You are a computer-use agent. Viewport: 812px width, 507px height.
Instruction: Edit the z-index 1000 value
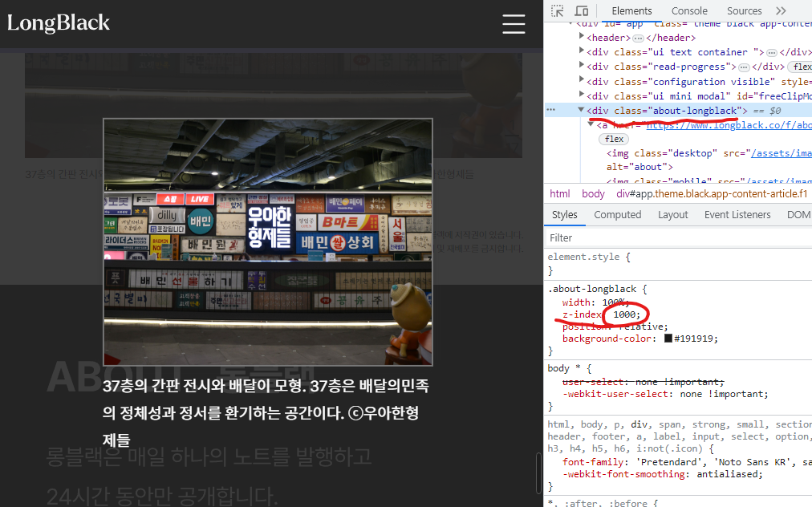[x=626, y=314]
